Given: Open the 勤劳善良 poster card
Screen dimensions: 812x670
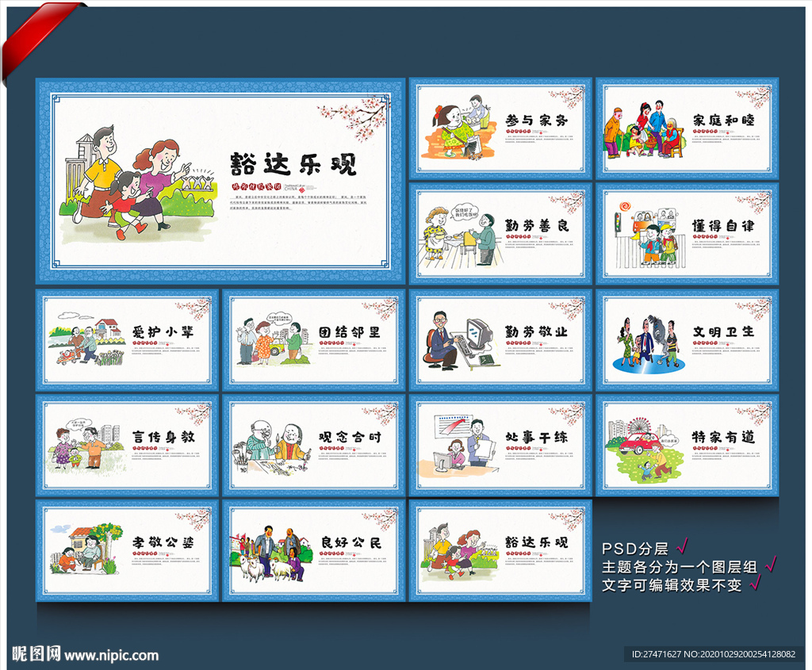Looking at the screenshot, I should [x=500, y=234].
